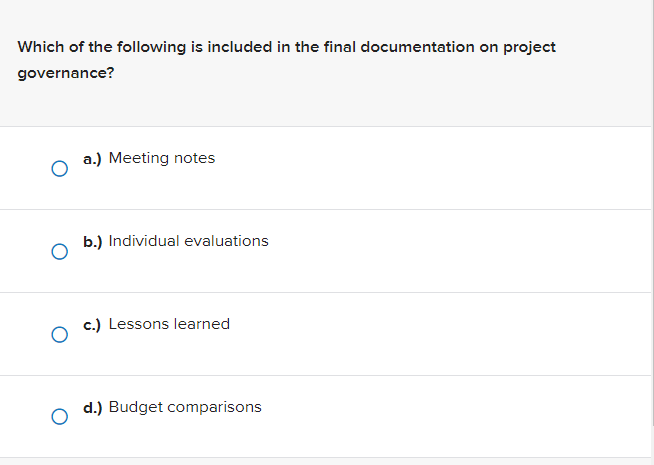Select the radio button for Meeting notes
This screenshot has width=654, height=465.
coord(60,169)
